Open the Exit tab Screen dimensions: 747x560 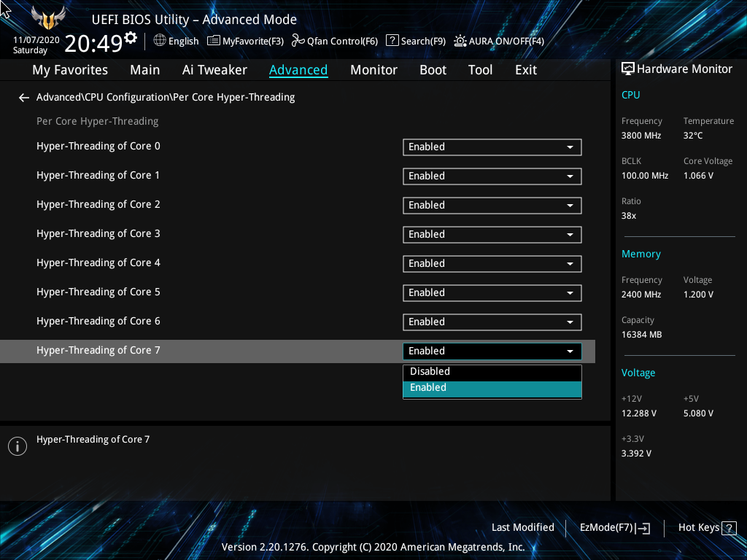[x=526, y=70]
